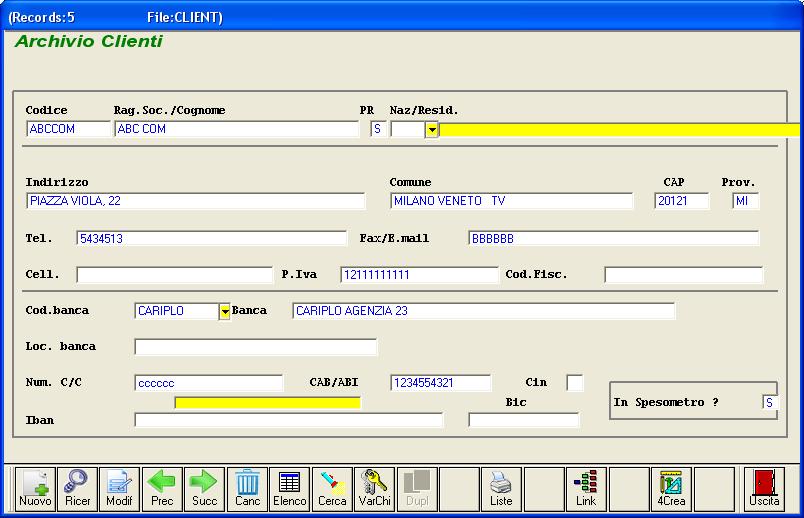Create a new client with Nuovo
804x518 pixels.
pos(35,489)
